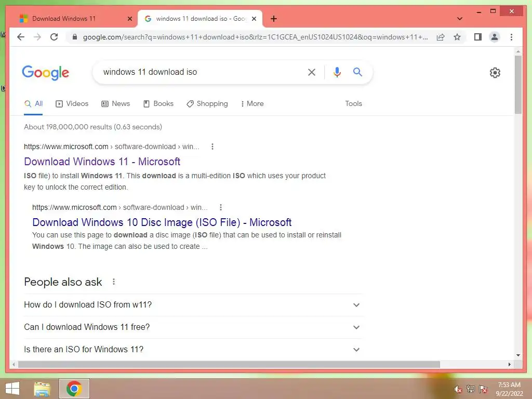Start voice search with the microphone
532x399 pixels.
click(x=337, y=72)
